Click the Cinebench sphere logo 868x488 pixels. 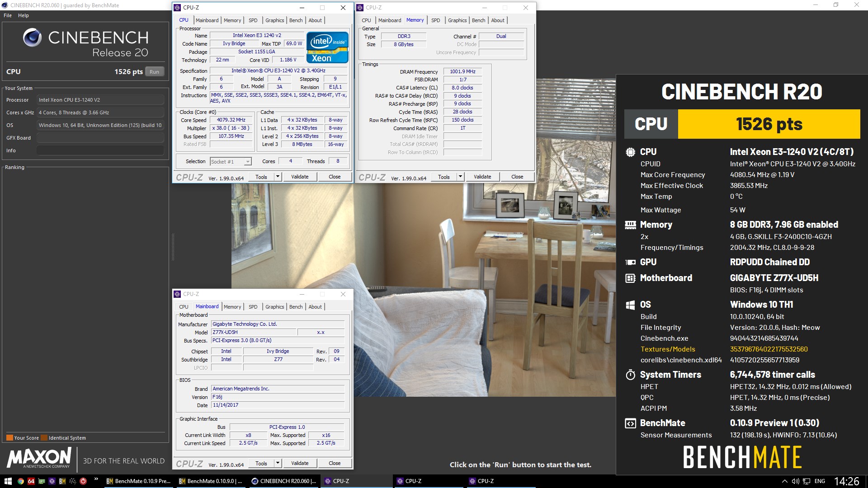coord(32,38)
